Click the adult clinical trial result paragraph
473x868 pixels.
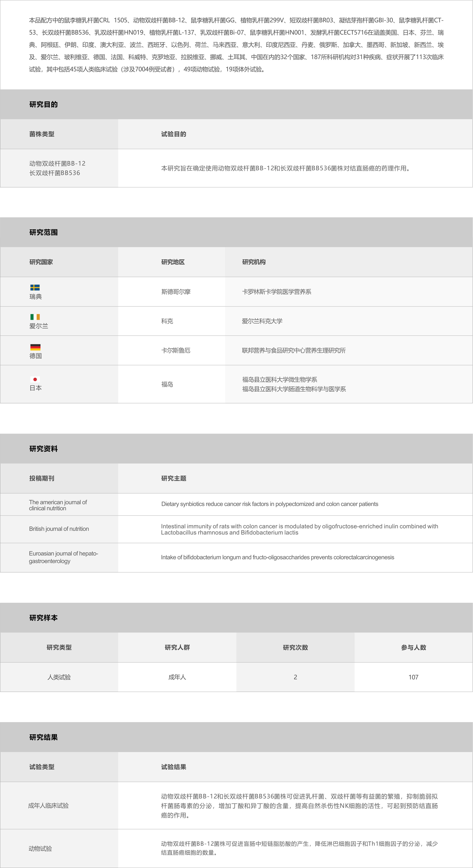tap(299, 806)
